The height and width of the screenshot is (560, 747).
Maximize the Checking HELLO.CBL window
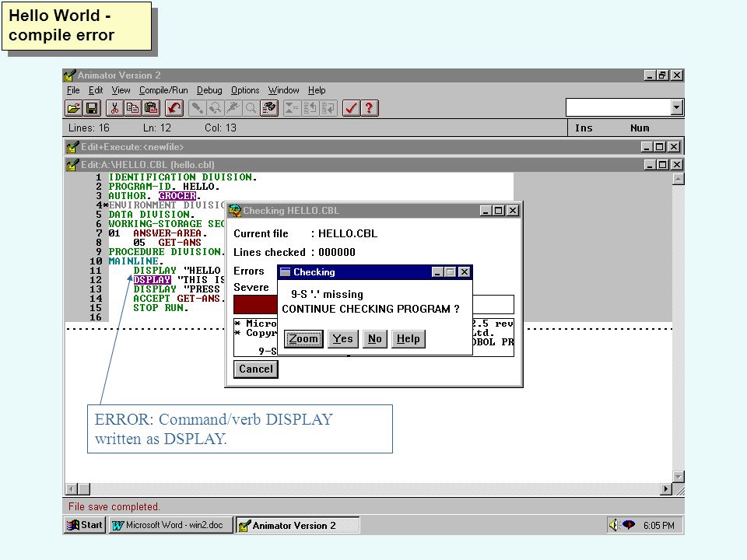click(498, 211)
